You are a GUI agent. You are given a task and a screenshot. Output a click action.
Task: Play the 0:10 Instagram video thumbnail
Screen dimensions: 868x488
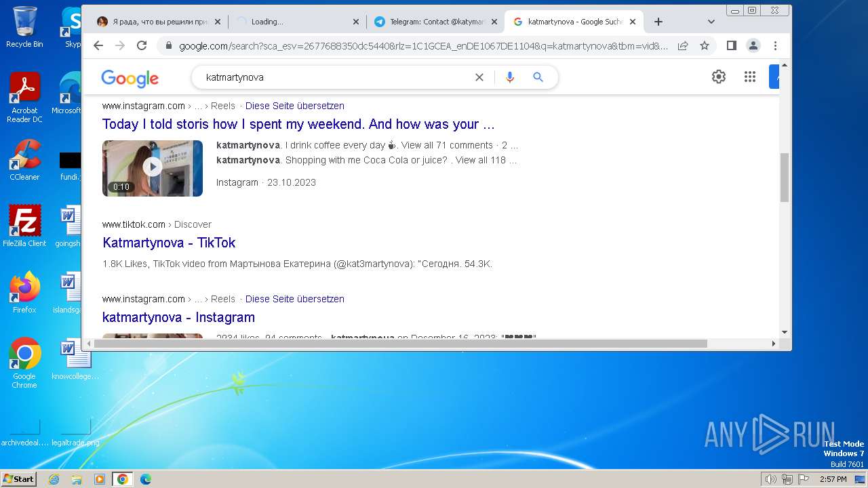coord(153,168)
